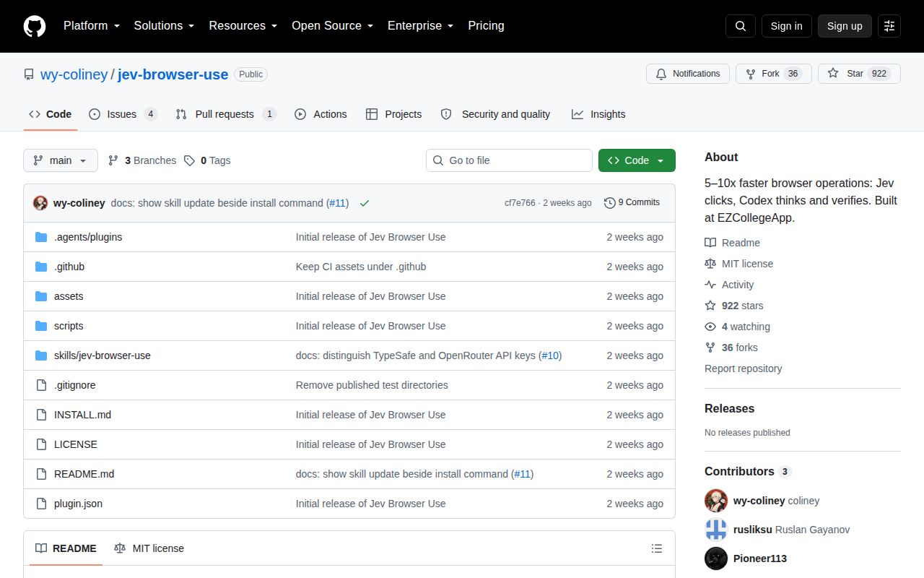This screenshot has width=924, height=578.
Task: Switch to the MIT license tab
Action: tap(149, 548)
